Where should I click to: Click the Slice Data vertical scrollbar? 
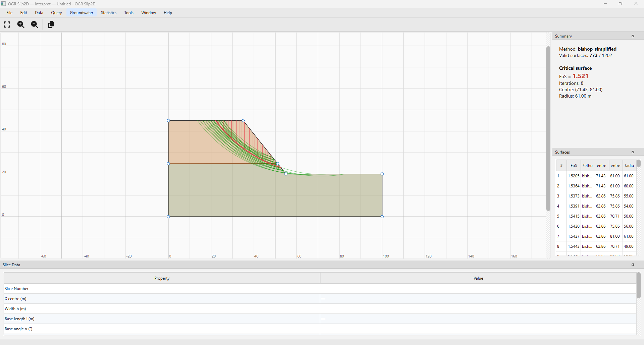click(638, 286)
